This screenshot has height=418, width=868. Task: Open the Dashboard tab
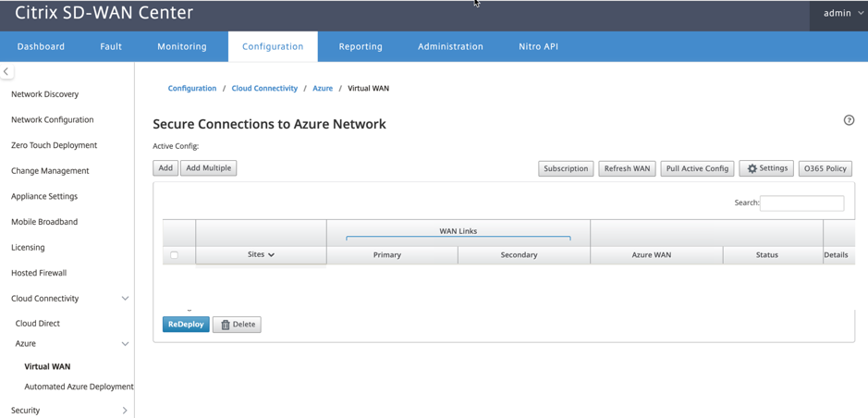(x=41, y=46)
